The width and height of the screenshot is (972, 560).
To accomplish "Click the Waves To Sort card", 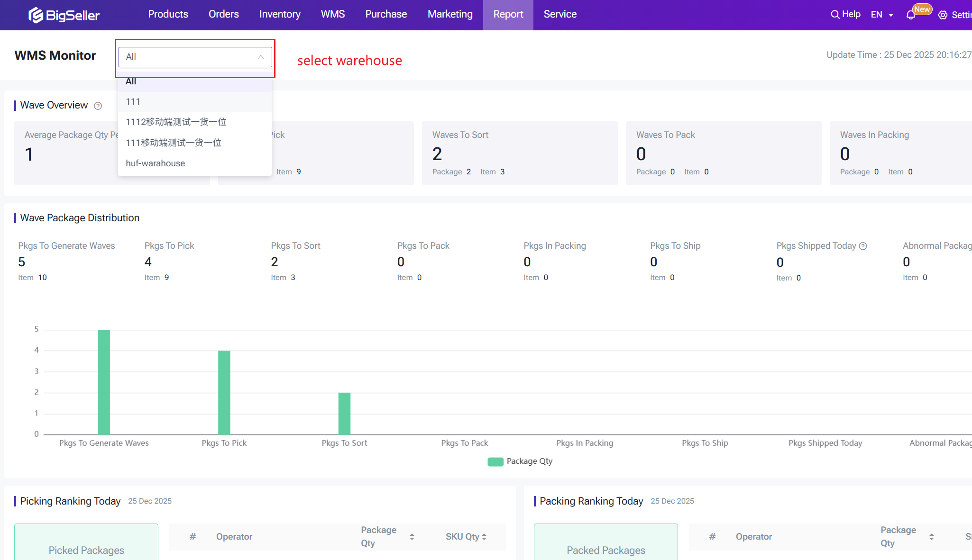I will (519, 153).
